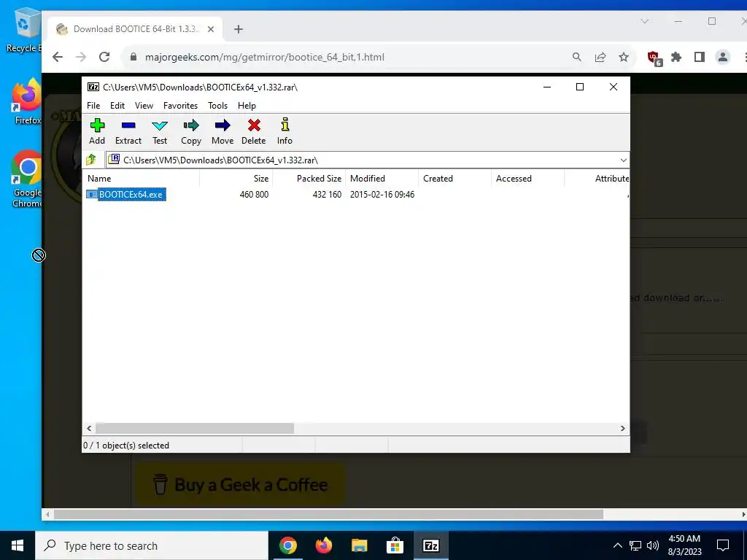
Task: Select the BOOTICEx64.exe file icon
Action: [91, 194]
